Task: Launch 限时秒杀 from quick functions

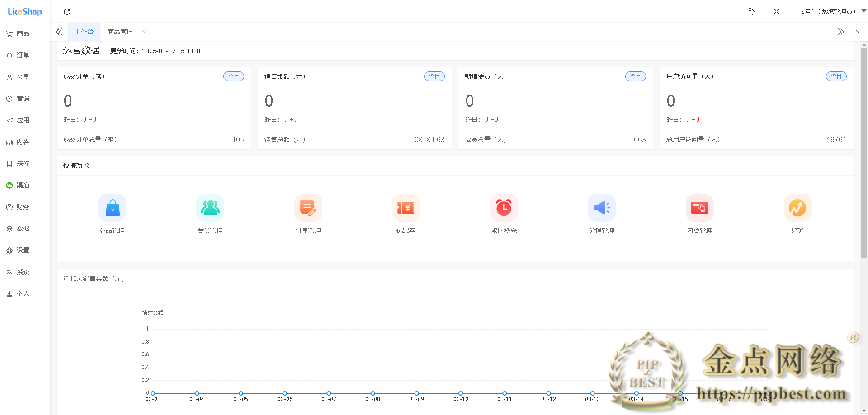Action: point(504,212)
